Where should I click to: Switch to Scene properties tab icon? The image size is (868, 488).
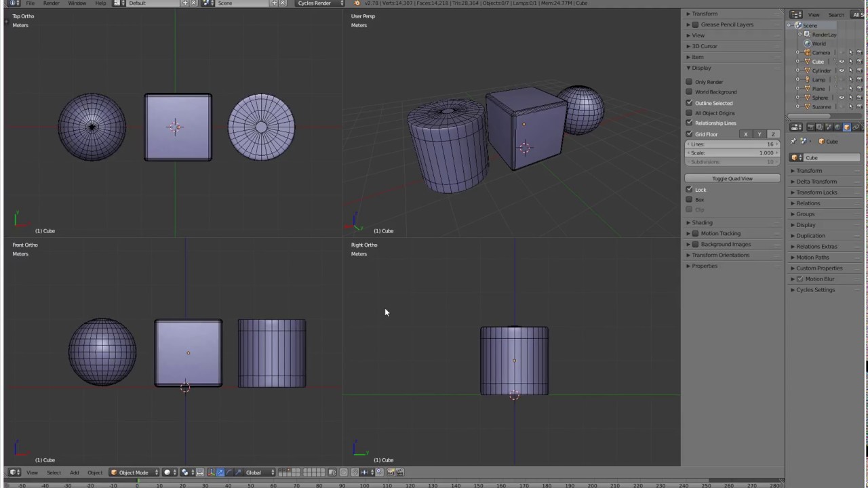tap(829, 127)
